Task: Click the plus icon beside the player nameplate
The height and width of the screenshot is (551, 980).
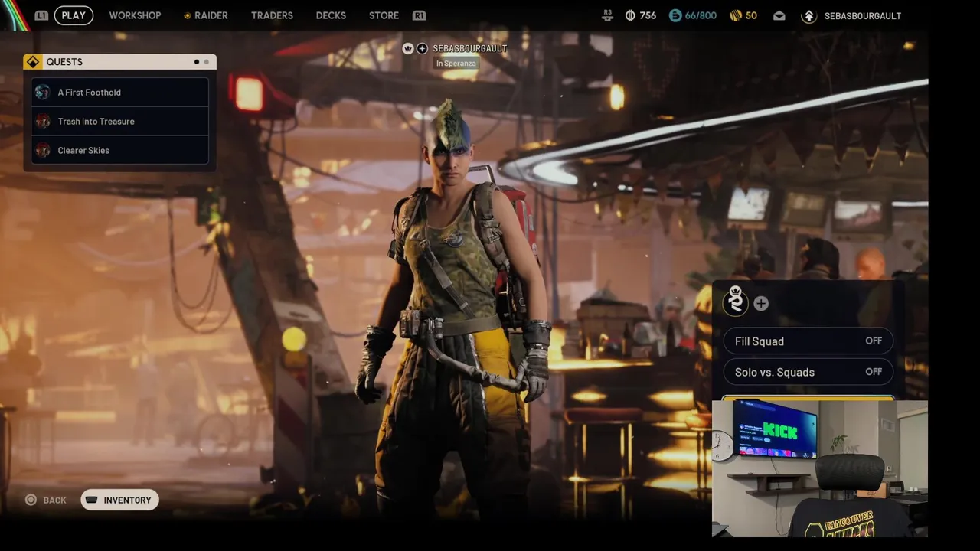Action: 422,48
